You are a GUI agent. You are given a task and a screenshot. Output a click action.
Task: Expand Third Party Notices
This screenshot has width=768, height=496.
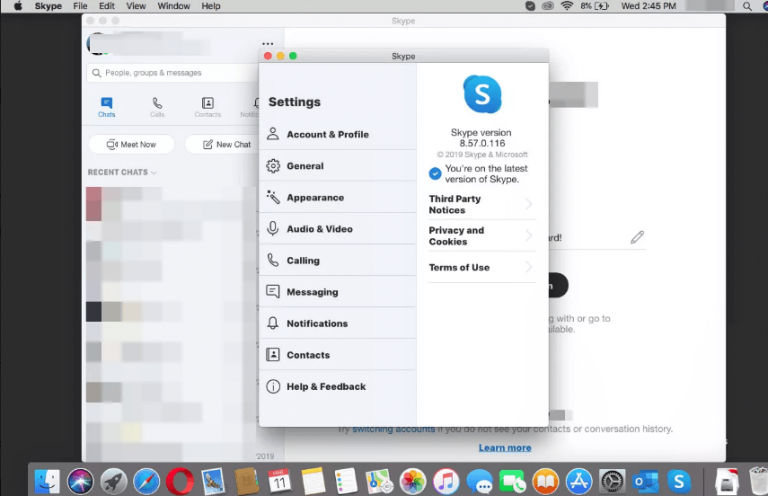(x=482, y=204)
